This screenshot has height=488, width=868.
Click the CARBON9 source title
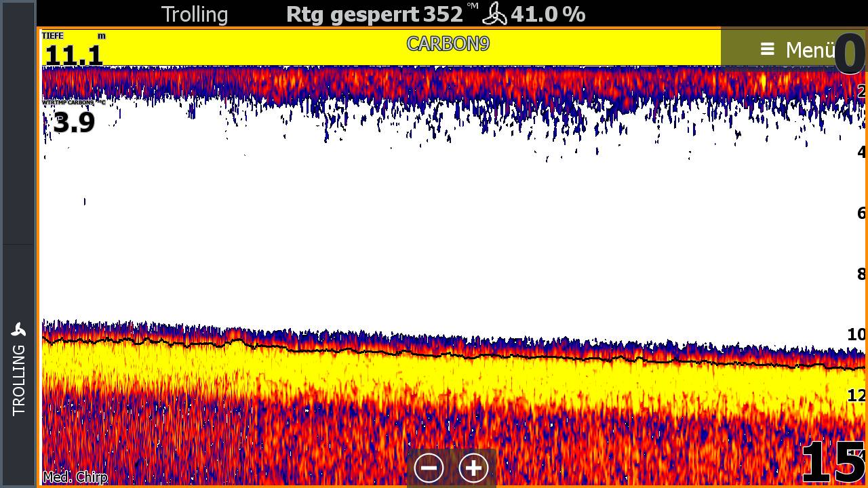click(x=448, y=44)
